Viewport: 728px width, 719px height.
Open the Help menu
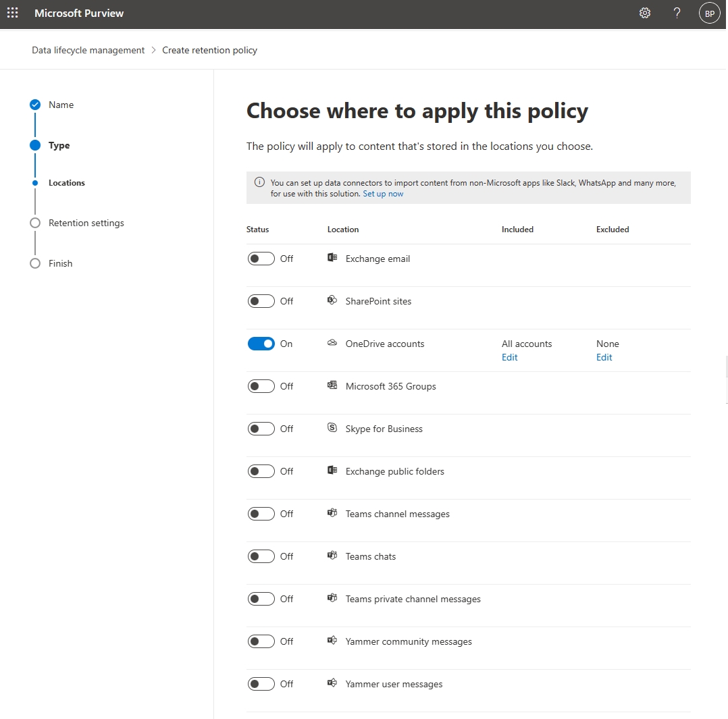click(x=677, y=13)
